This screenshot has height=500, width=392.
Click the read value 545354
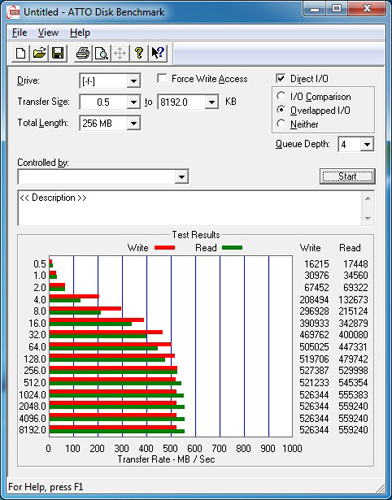coord(353,383)
